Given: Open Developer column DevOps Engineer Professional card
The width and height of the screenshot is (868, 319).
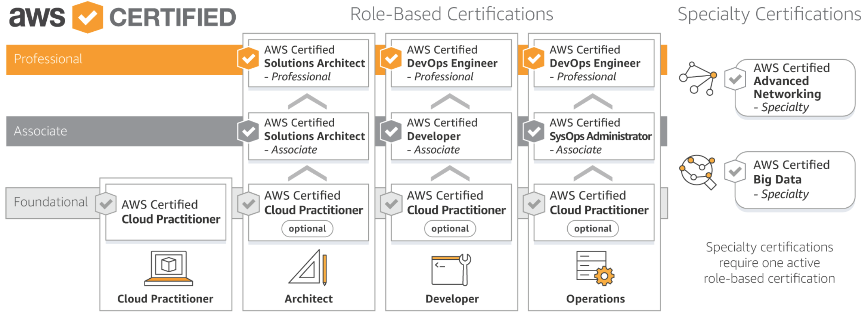Looking at the screenshot, I should (x=451, y=63).
